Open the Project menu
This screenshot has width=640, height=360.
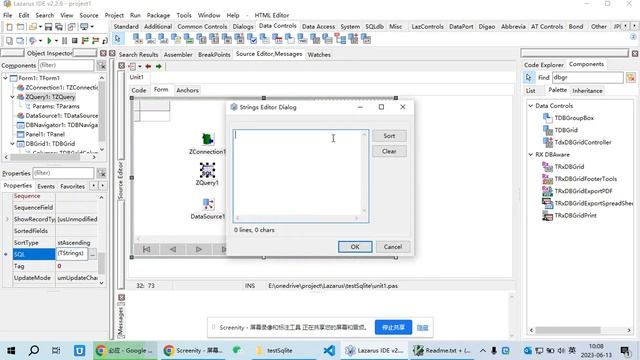click(114, 15)
